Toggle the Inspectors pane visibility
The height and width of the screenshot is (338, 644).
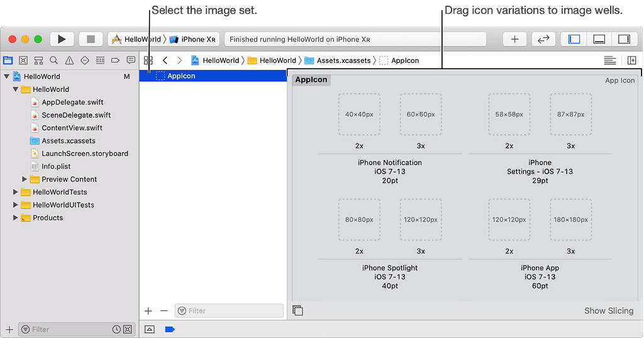624,39
